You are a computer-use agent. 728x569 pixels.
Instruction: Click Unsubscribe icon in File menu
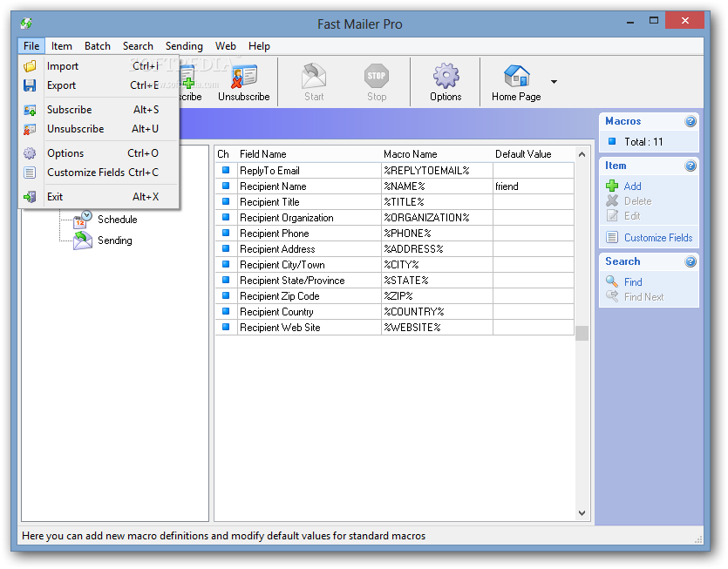(x=30, y=129)
